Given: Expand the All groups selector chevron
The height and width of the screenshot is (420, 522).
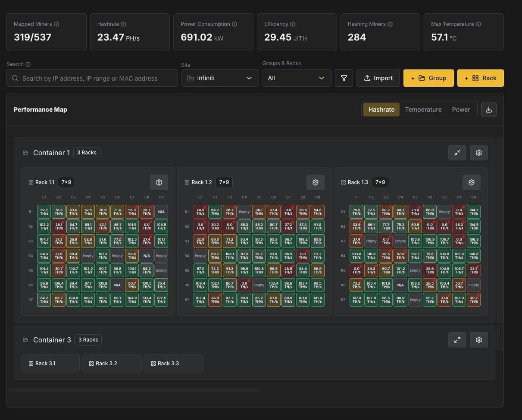Looking at the screenshot, I should tap(321, 78).
